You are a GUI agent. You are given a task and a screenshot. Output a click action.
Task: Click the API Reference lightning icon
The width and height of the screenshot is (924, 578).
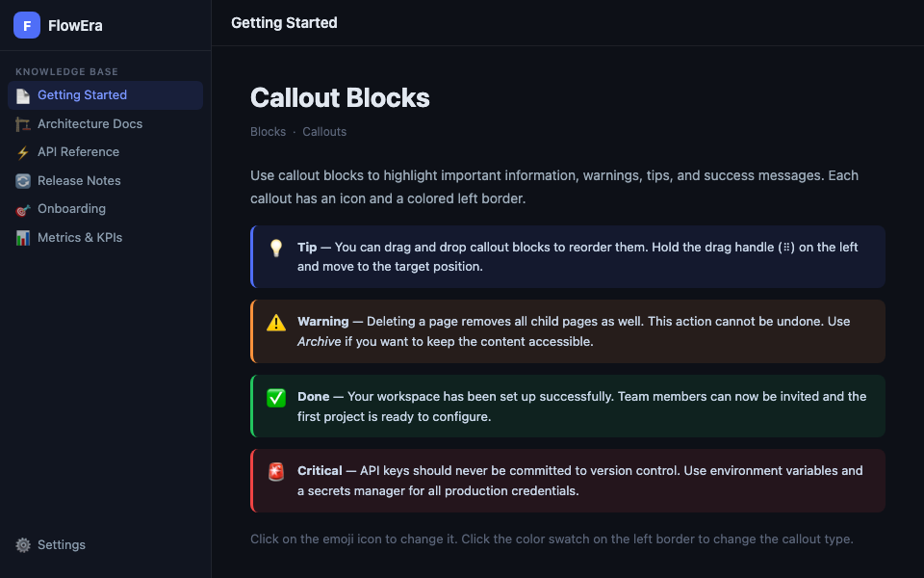[23, 152]
